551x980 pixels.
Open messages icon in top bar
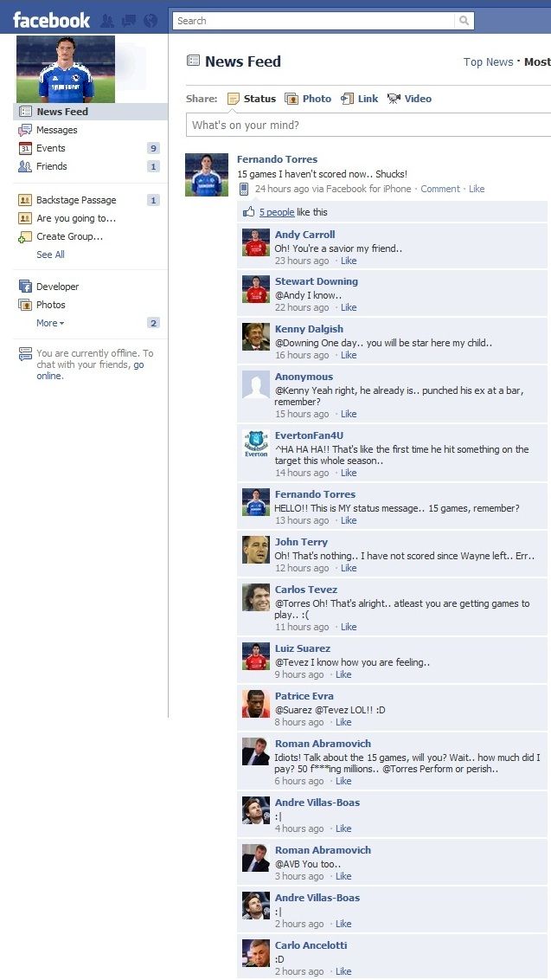point(129,21)
